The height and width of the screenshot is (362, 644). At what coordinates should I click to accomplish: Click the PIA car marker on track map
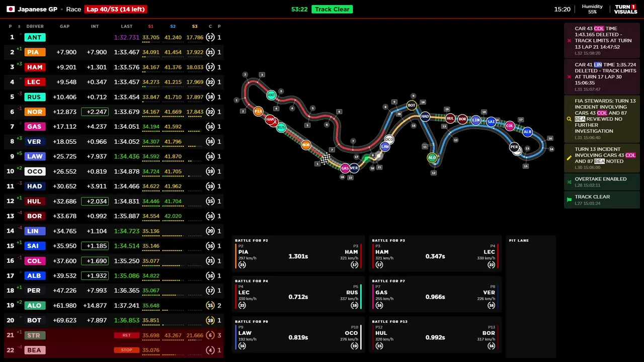[258, 111]
